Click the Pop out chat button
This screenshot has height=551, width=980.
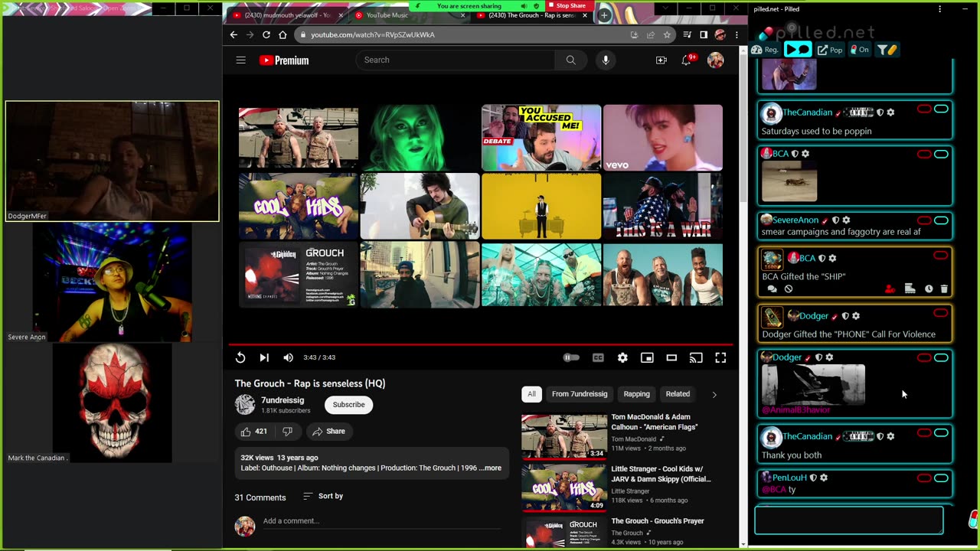[x=830, y=50]
